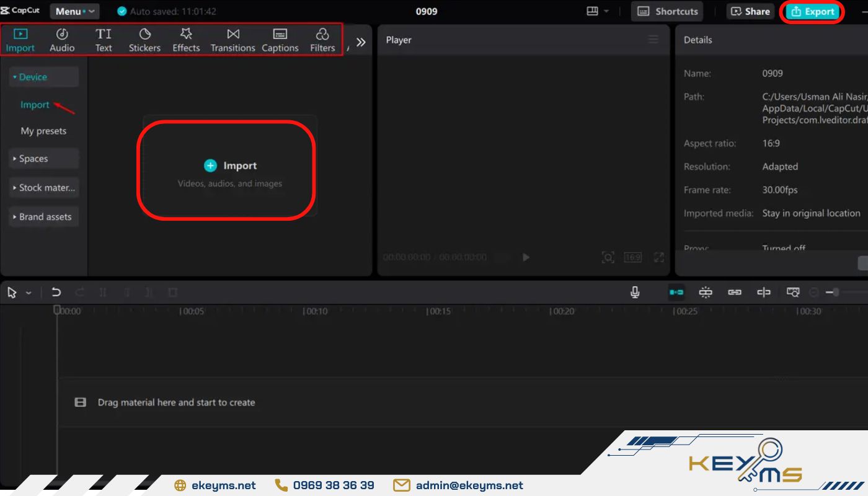Click the Split clip tool
This screenshot has width=868, height=496.
(103, 293)
